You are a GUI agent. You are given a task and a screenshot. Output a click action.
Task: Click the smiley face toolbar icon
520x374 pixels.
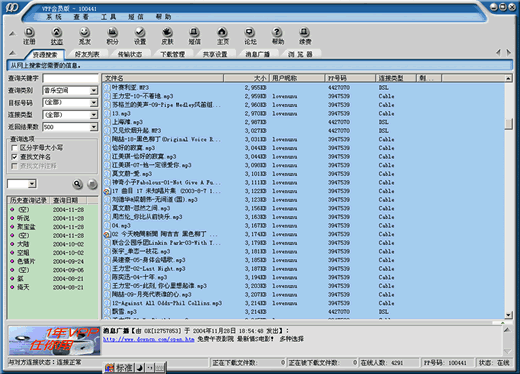(85, 36)
